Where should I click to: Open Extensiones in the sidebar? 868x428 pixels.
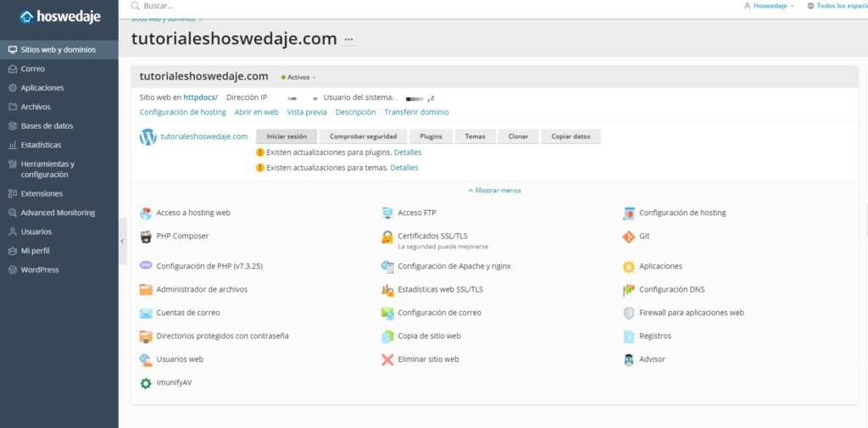[58, 194]
